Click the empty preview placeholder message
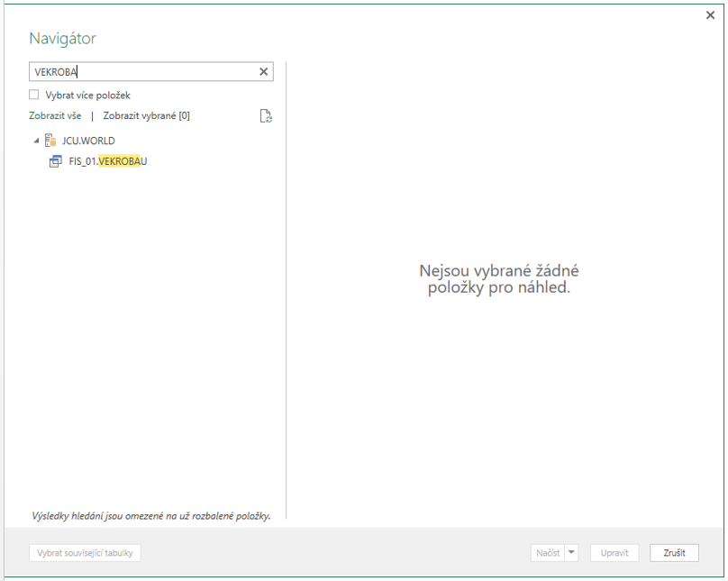728x581 pixels. (499, 279)
